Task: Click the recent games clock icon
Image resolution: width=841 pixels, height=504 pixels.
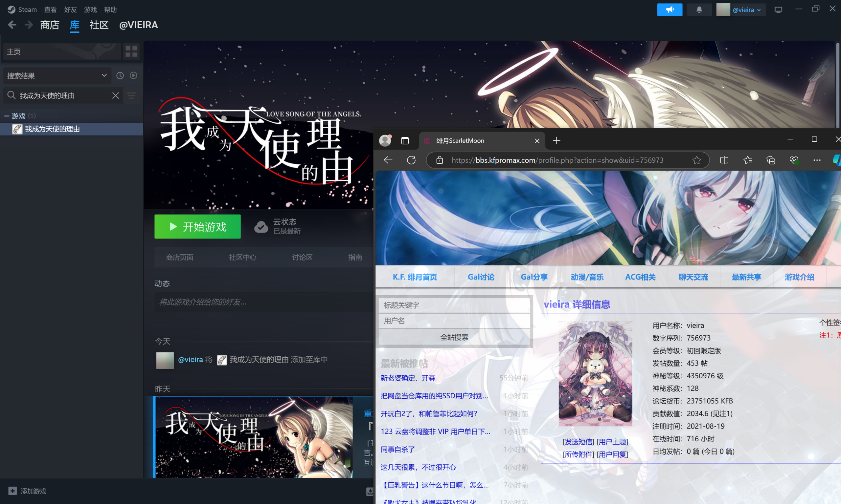Action: pos(120,75)
